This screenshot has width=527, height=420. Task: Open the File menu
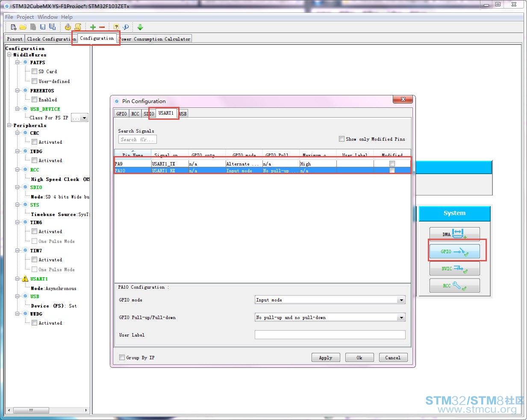click(9, 17)
